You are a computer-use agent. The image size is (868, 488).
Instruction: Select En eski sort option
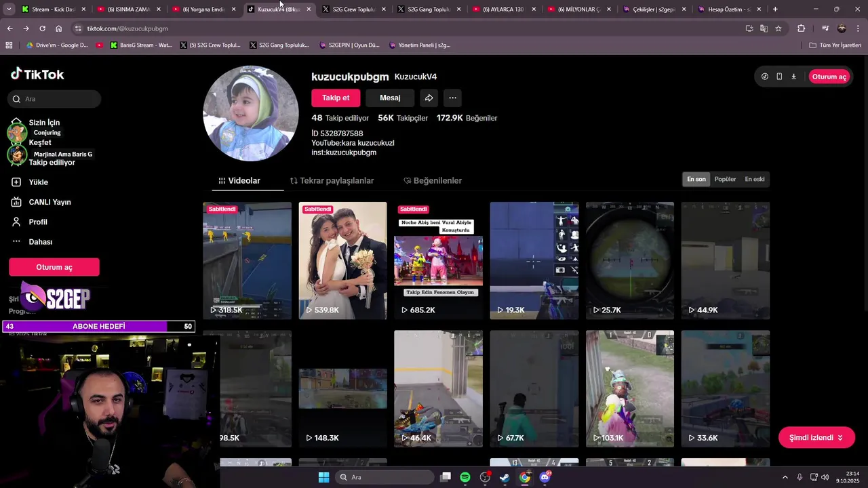(755, 179)
